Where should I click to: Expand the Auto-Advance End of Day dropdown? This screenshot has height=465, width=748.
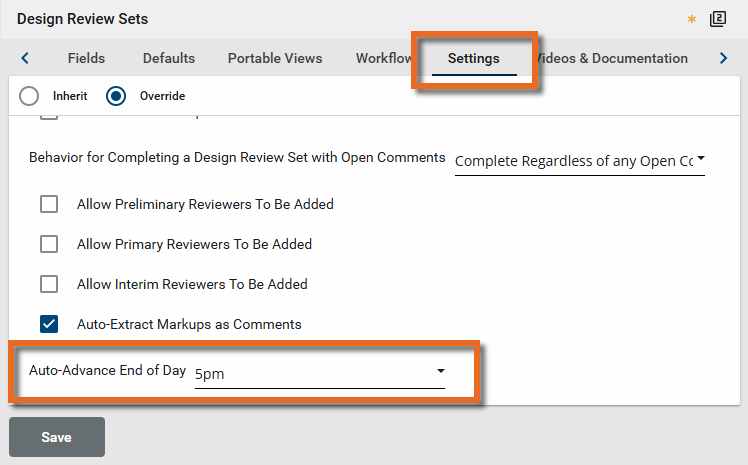320,372
